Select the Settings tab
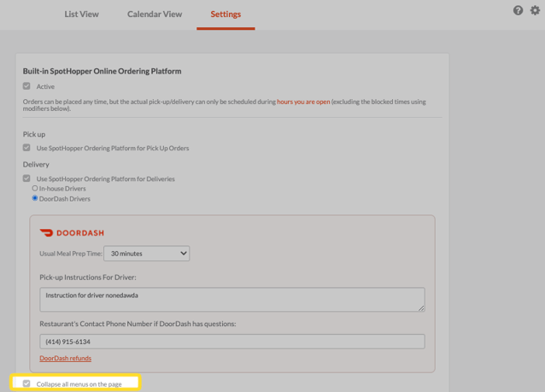 pyautogui.click(x=226, y=15)
